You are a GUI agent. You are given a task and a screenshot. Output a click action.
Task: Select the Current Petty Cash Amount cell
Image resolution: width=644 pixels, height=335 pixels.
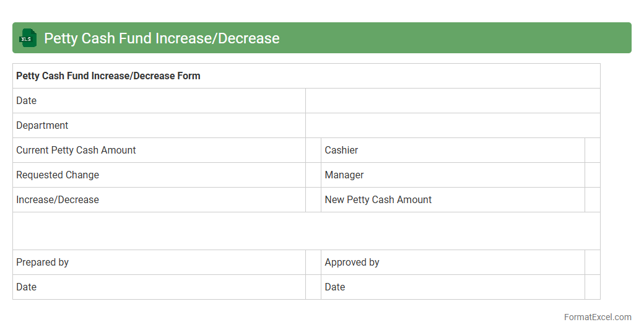pos(159,150)
